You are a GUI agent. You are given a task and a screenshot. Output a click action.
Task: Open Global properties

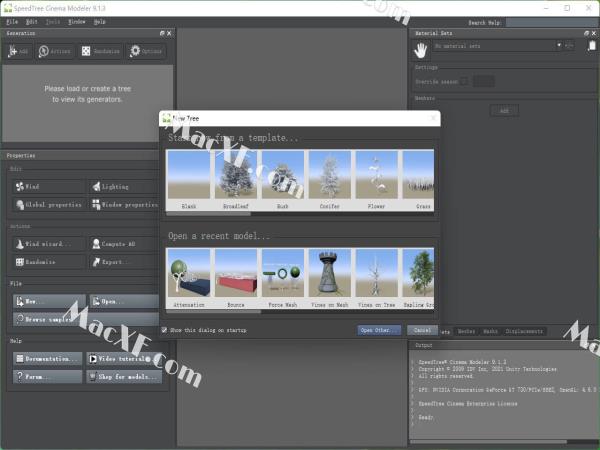point(48,204)
